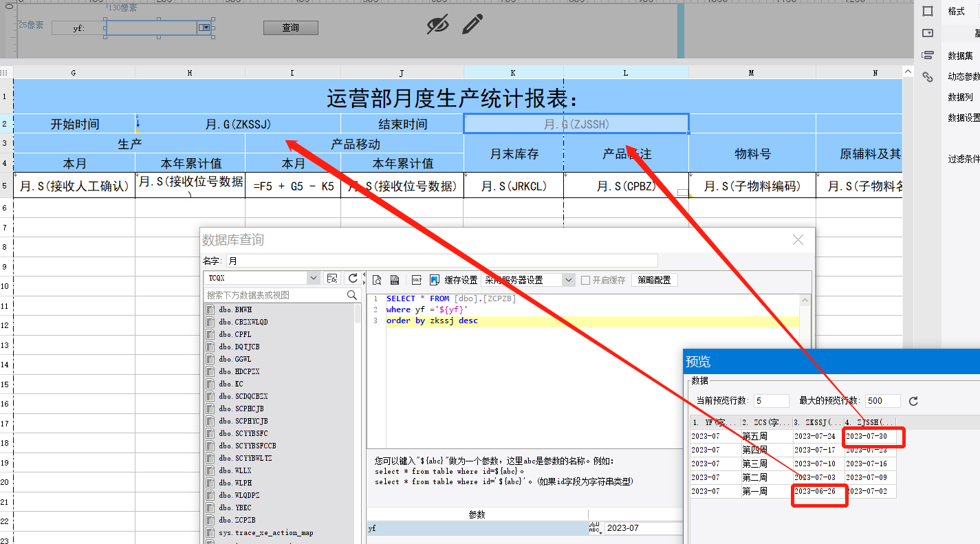Click the parameter type ABC icon

tap(595, 528)
